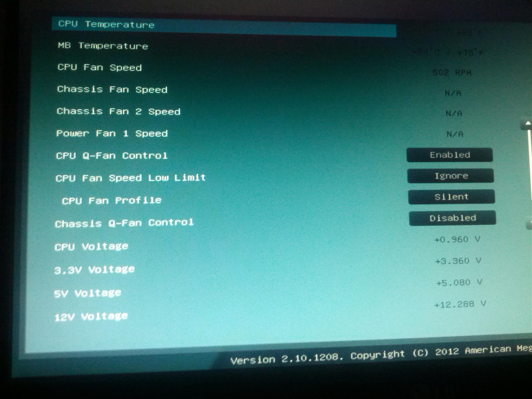Select the CPU Fan Profile sub-item
This screenshot has width=532, height=399.
tap(112, 201)
